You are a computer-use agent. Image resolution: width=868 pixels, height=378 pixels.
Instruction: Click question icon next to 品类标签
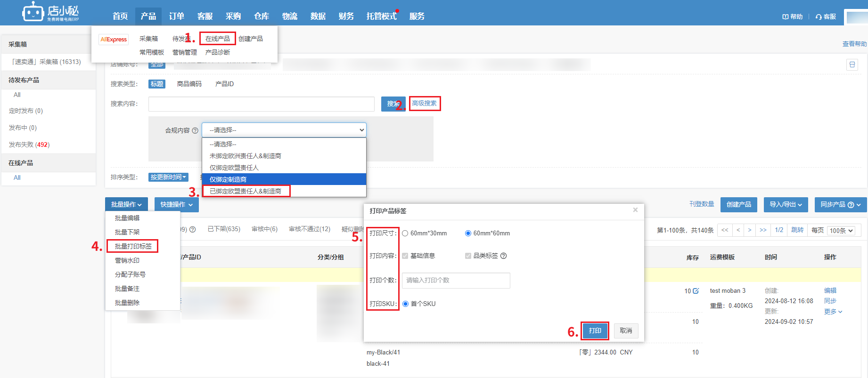click(x=504, y=256)
